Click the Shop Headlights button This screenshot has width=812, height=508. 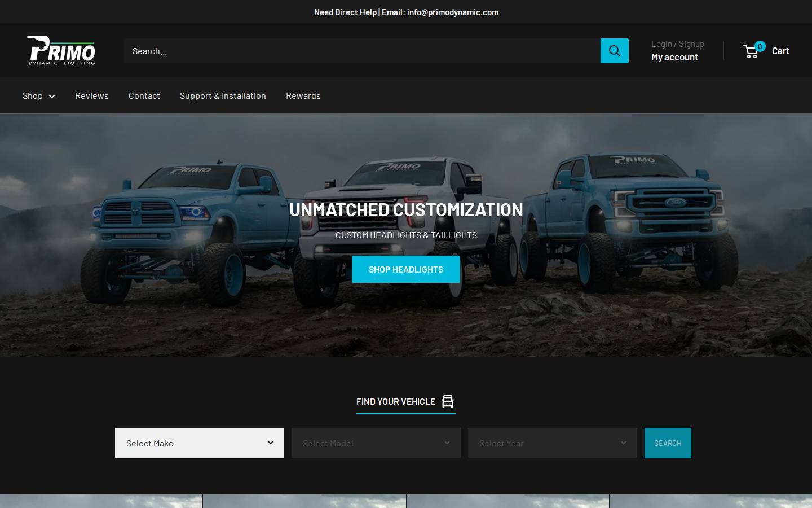[x=406, y=269]
